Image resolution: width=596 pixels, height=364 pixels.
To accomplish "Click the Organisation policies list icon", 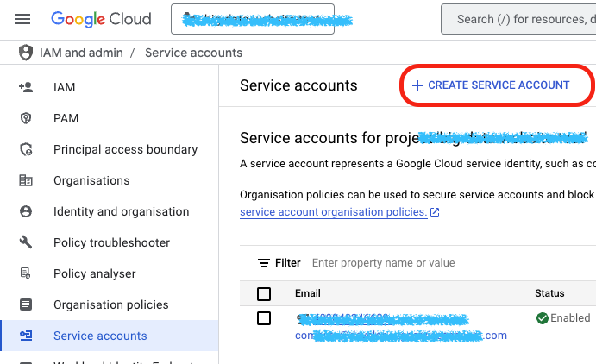I will 26,304.
